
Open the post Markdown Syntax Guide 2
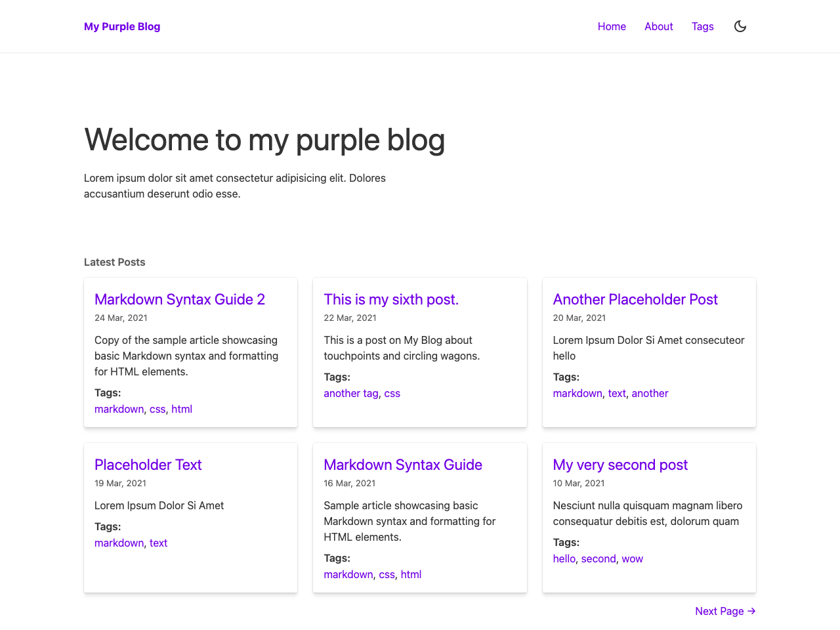(x=179, y=299)
